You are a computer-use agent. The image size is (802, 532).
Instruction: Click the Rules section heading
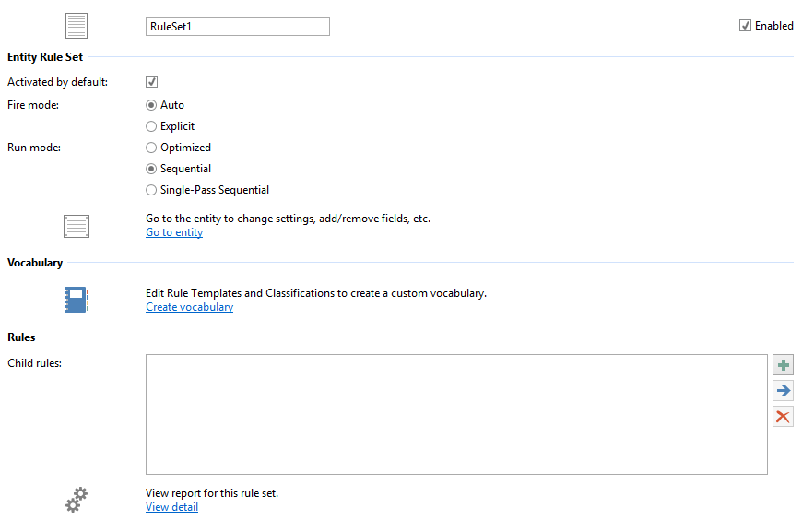pyautogui.click(x=21, y=337)
